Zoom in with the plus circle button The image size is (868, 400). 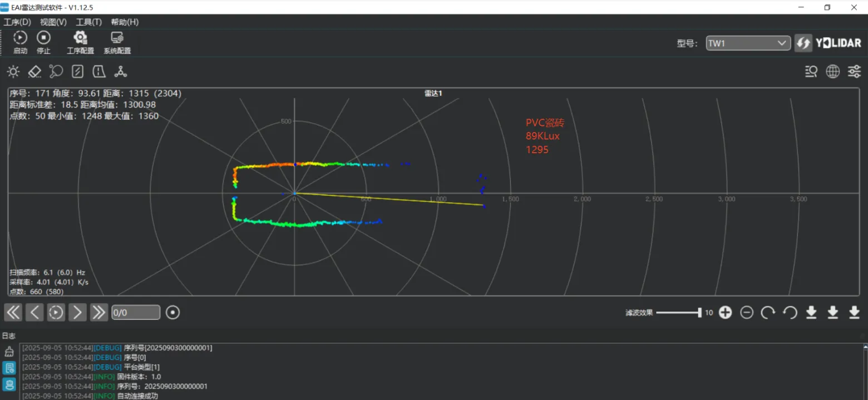[x=725, y=313]
